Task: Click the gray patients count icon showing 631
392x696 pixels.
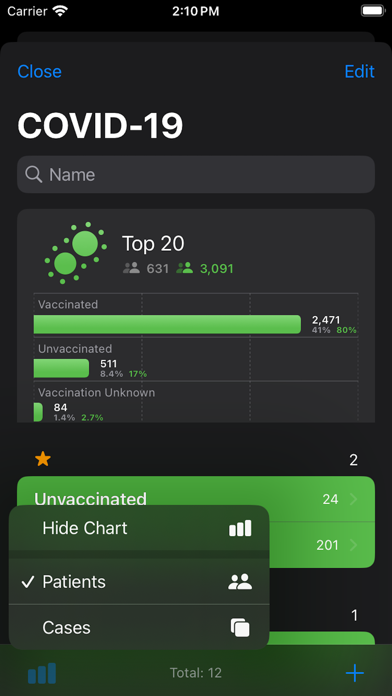Action: click(x=131, y=268)
